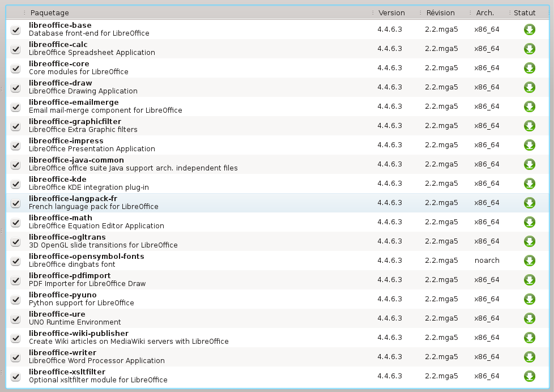
Task: Click the download icon for libreoffice-kde
Action: point(529,184)
